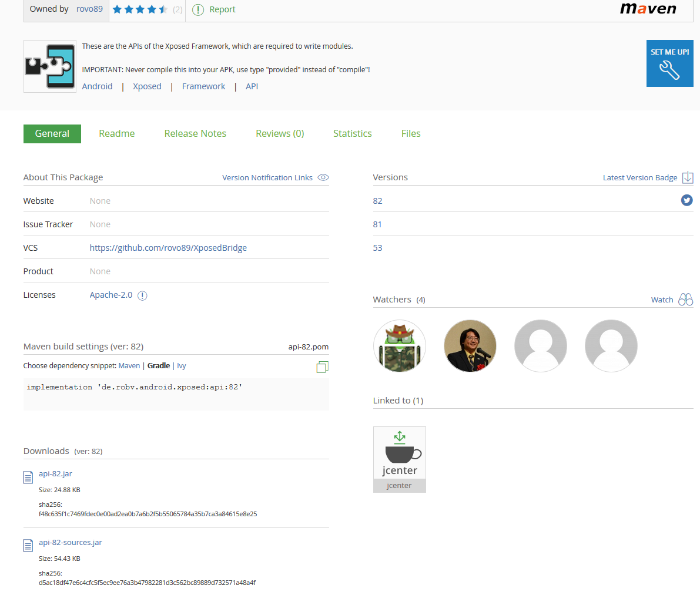
Task: Click the Linked to (1) heading
Action: coord(398,401)
